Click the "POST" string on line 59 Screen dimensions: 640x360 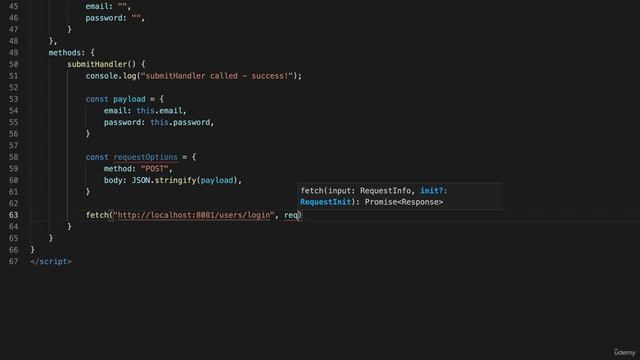click(154, 169)
